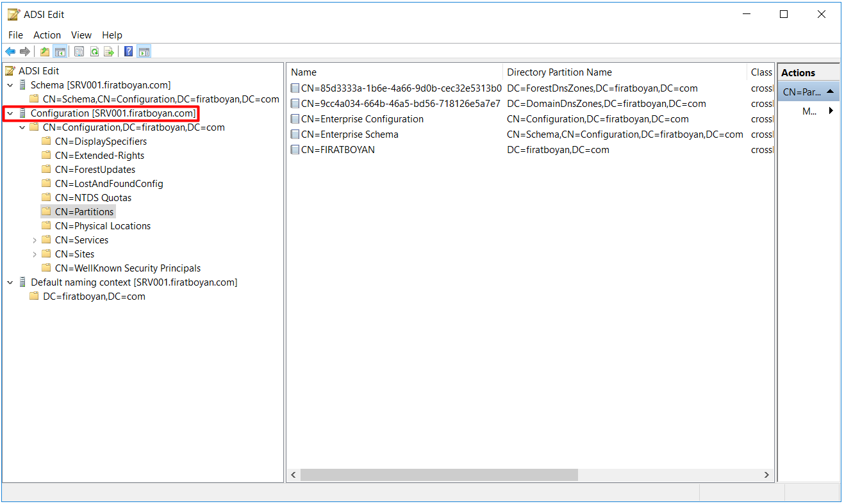Image resolution: width=844 pixels, height=504 pixels.
Task: Collapse the CN=Configuration,DC=firatboyan,DC=com node
Action: 22,127
